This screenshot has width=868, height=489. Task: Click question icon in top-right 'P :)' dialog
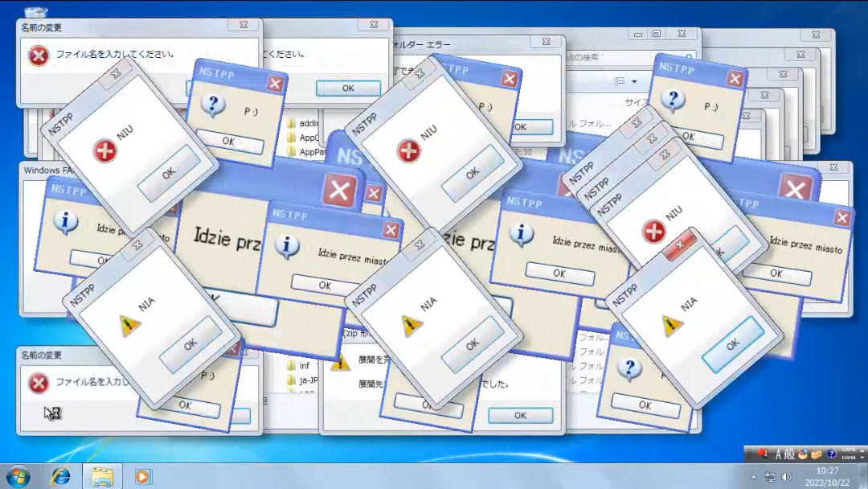tap(674, 101)
